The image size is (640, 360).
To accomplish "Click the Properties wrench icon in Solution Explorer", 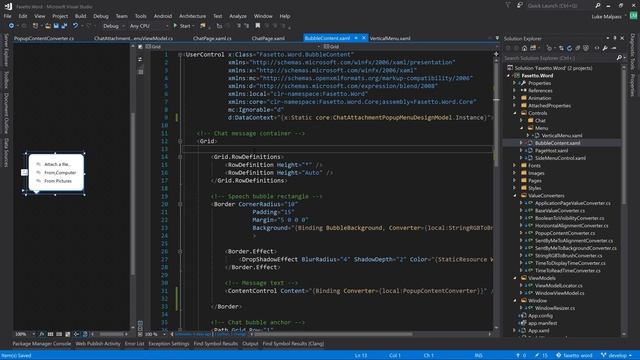I will tap(605, 48).
